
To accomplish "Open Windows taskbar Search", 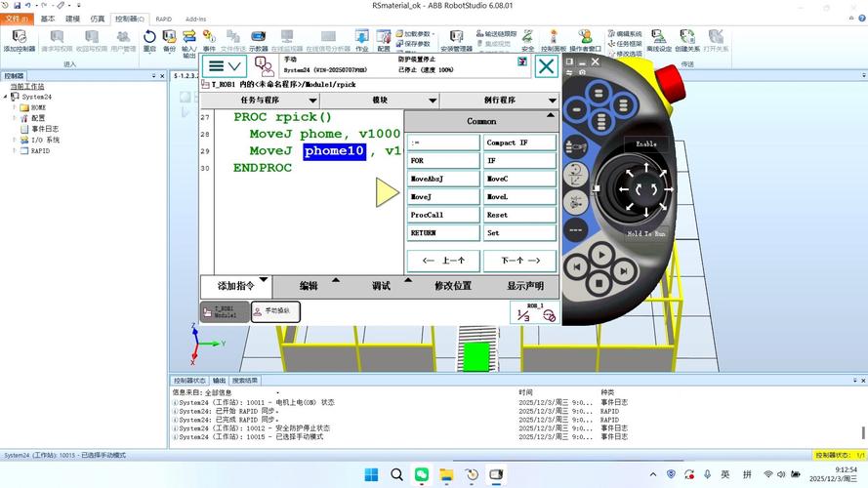I will click(x=396, y=474).
